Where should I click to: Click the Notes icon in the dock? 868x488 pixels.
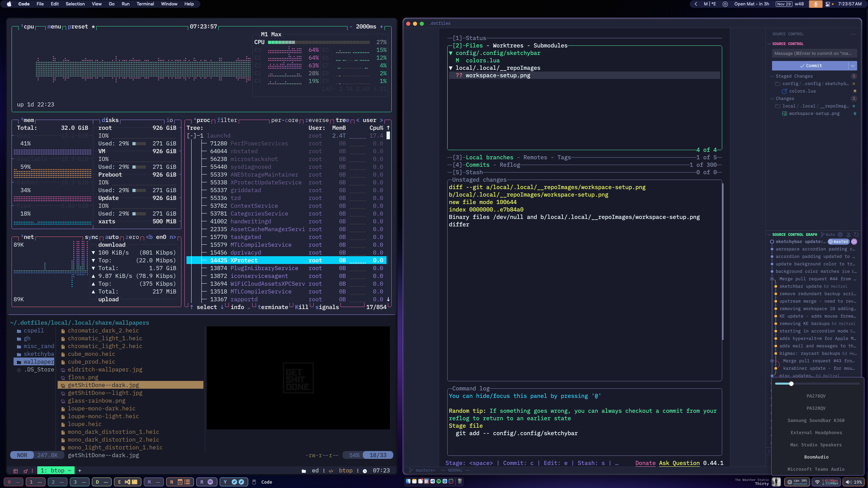[x=414, y=481]
